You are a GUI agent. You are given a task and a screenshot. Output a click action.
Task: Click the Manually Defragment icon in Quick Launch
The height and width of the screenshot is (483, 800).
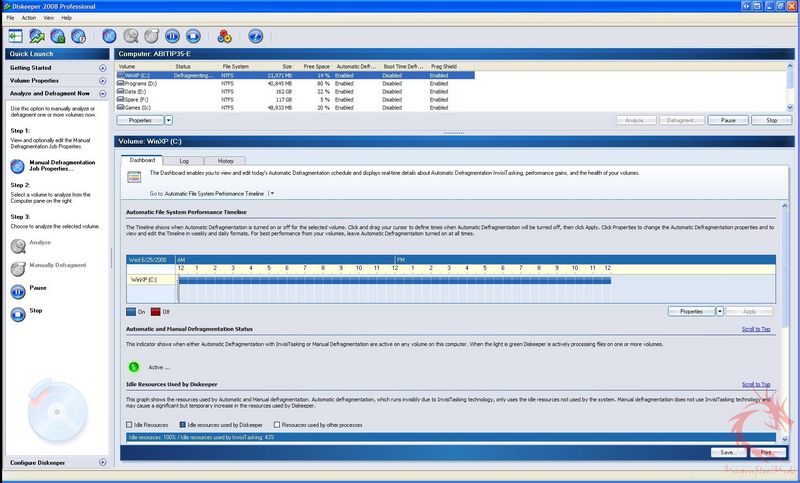pos(18,268)
